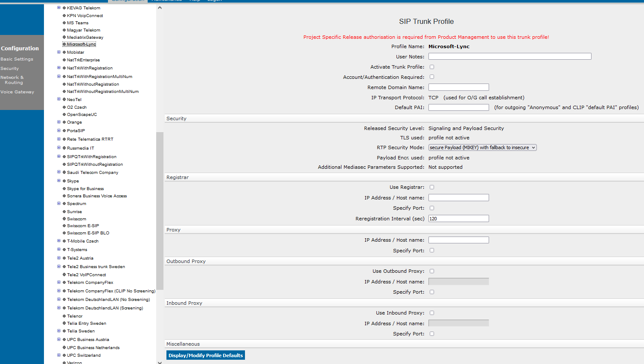Click the tree panel scroll up arrow
This screenshot has width=644, height=364.
coord(160,8)
